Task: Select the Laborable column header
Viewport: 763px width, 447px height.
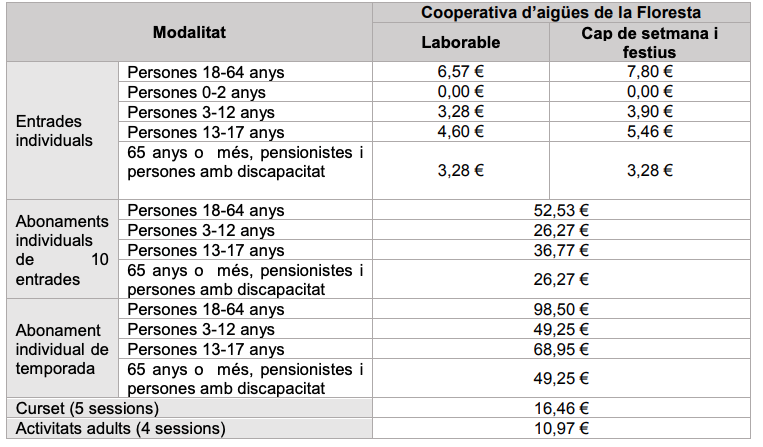Action: (460, 42)
